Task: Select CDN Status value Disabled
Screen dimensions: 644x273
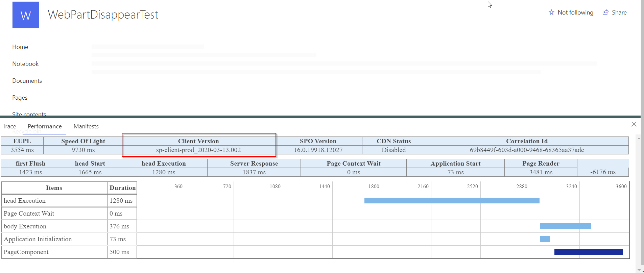Action: (x=393, y=150)
